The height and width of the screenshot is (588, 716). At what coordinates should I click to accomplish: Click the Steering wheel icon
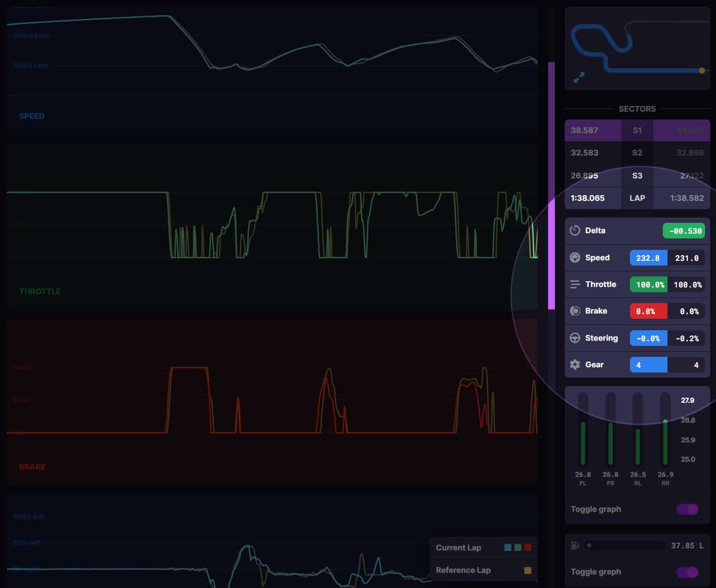pos(575,338)
